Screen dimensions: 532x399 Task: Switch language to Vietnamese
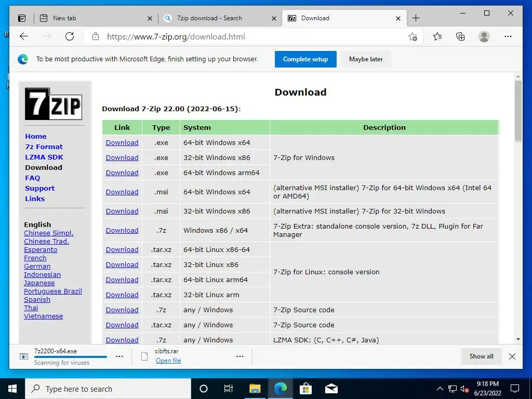pos(44,316)
